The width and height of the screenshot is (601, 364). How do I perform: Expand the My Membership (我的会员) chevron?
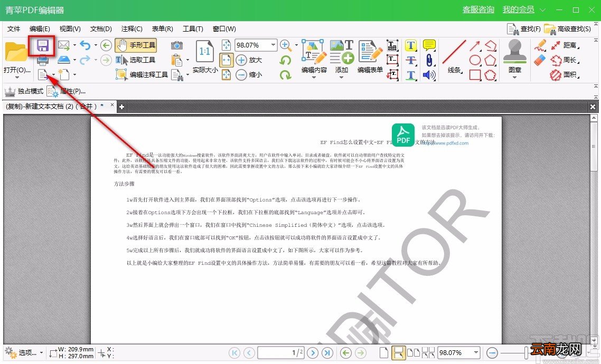click(x=543, y=10)
